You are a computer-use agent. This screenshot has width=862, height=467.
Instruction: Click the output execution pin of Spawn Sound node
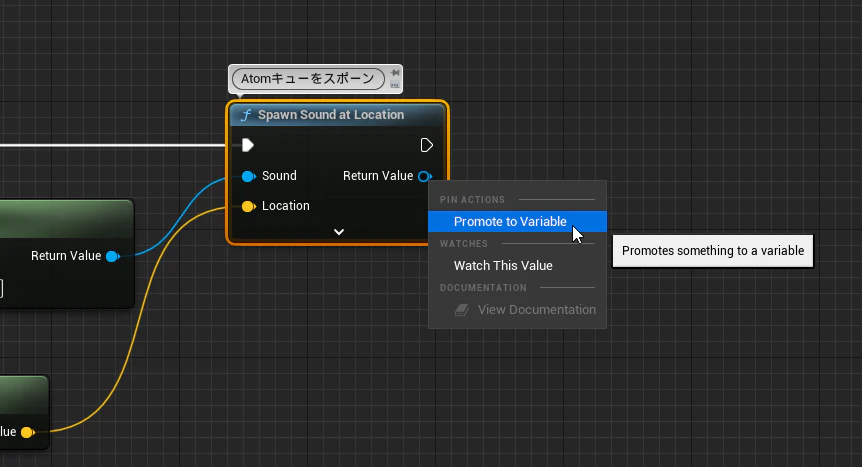427,145
